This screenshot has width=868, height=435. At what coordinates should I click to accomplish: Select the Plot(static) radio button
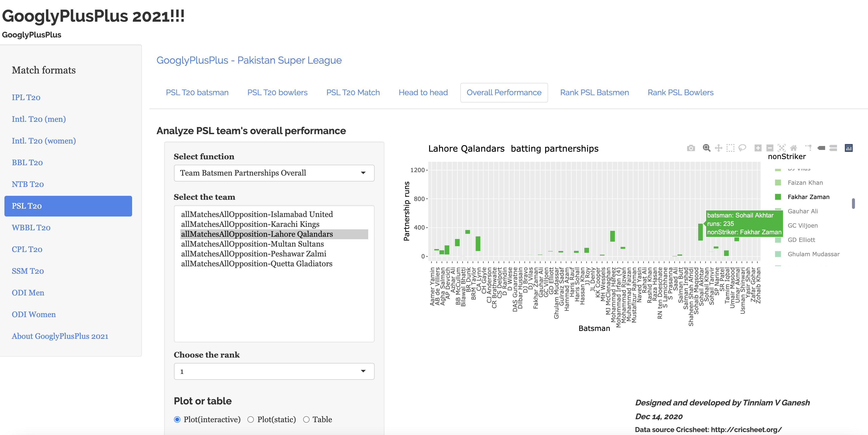(251, 419)
